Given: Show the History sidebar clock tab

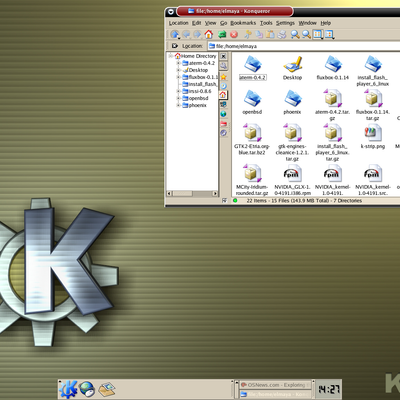Looking at the screenshot, I should pyautogui.click(x=223, y=86).
